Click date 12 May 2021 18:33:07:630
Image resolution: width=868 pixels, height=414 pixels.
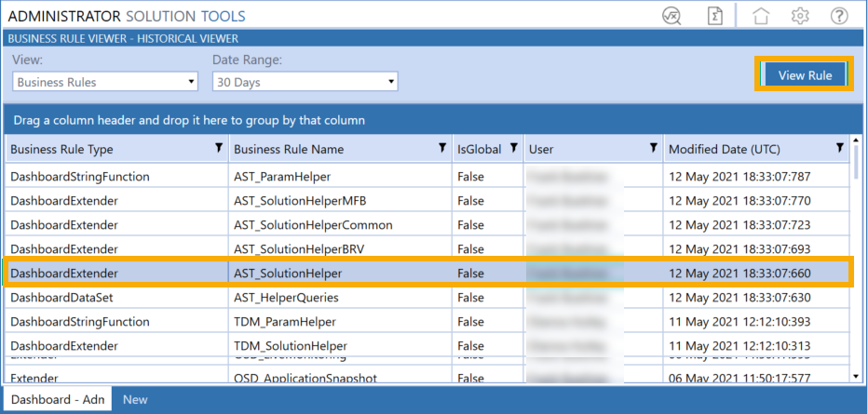[x=739, y=298]
